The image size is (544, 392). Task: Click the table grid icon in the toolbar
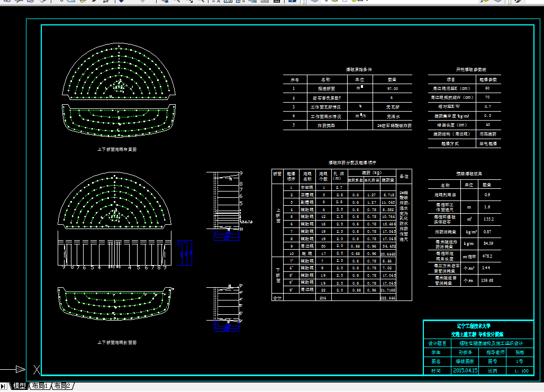277,1
